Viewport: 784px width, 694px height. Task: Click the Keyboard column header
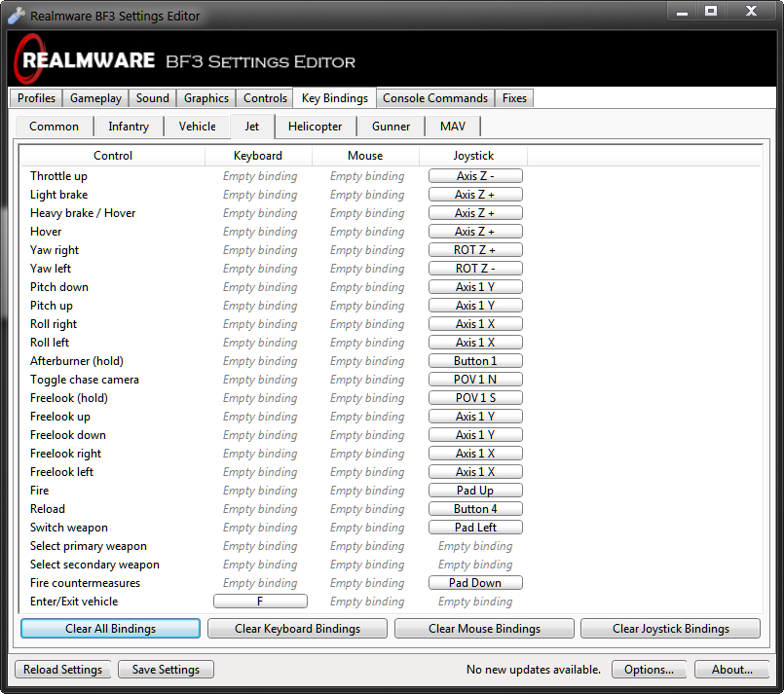[x=258, y=156]
